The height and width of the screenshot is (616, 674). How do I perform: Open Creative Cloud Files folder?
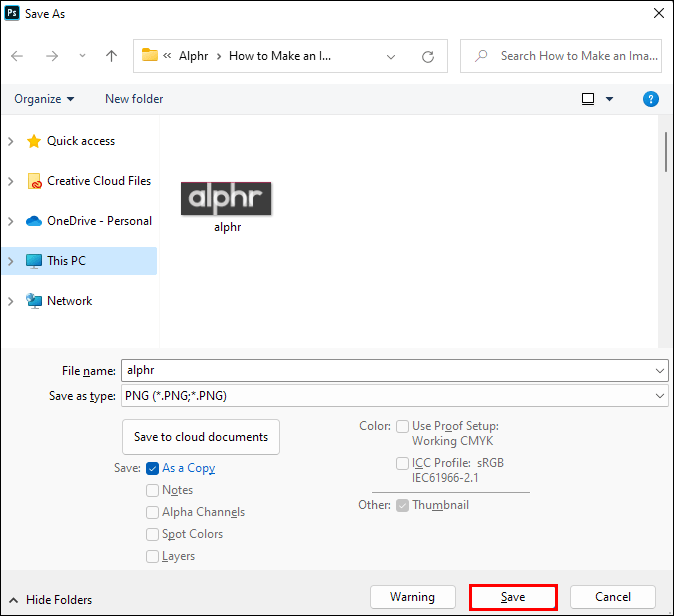(98, 181)
